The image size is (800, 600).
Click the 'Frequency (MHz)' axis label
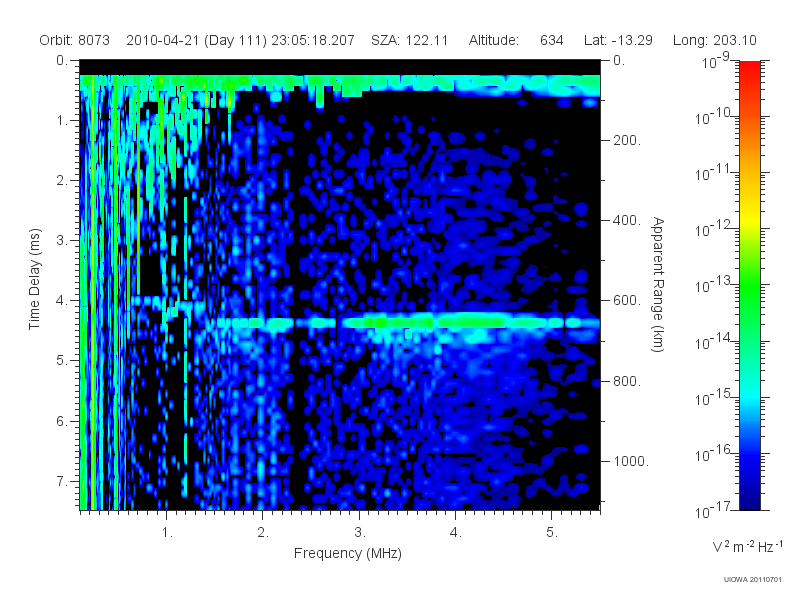click(347, 553)
